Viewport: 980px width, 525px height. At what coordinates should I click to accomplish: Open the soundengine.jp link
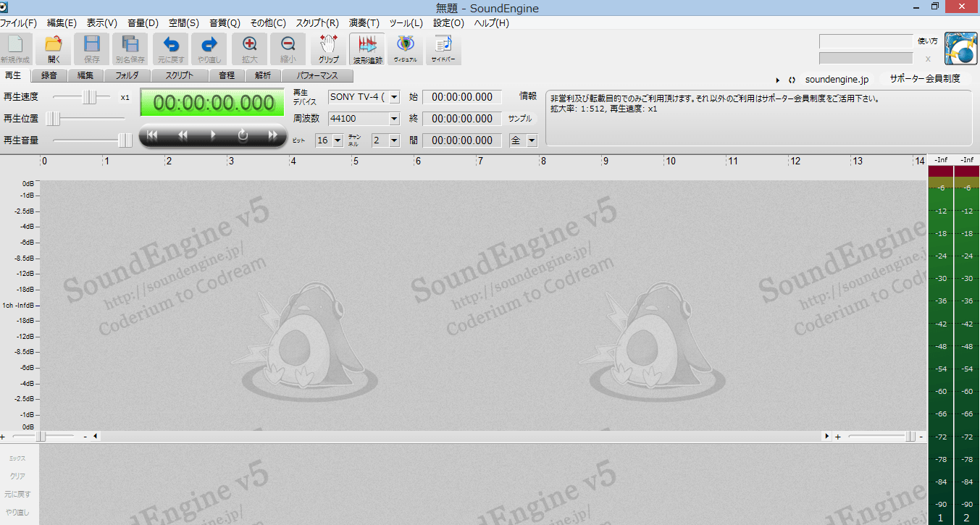pyautogui.click(x=837, y=80)
